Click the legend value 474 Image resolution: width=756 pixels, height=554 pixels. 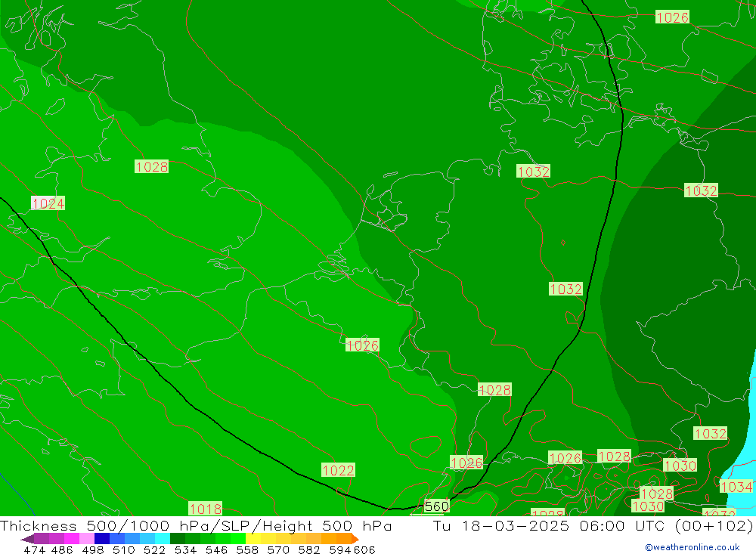(34, 550)
